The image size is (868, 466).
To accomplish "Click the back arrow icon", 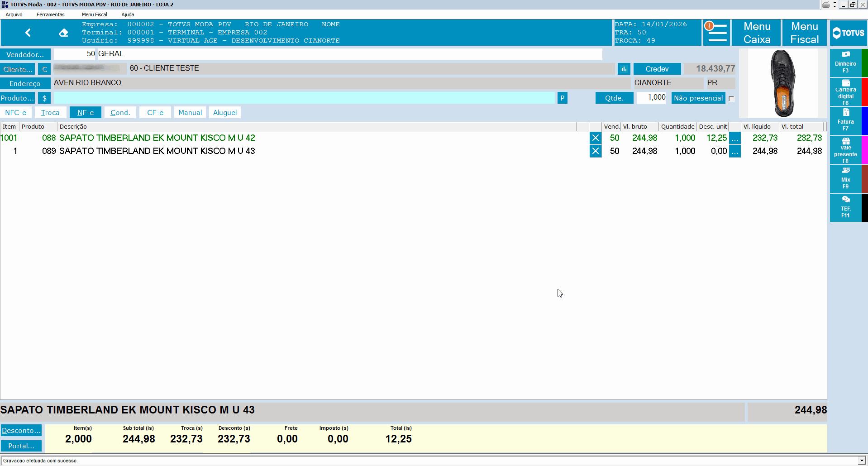I will (x=28, y=33).
